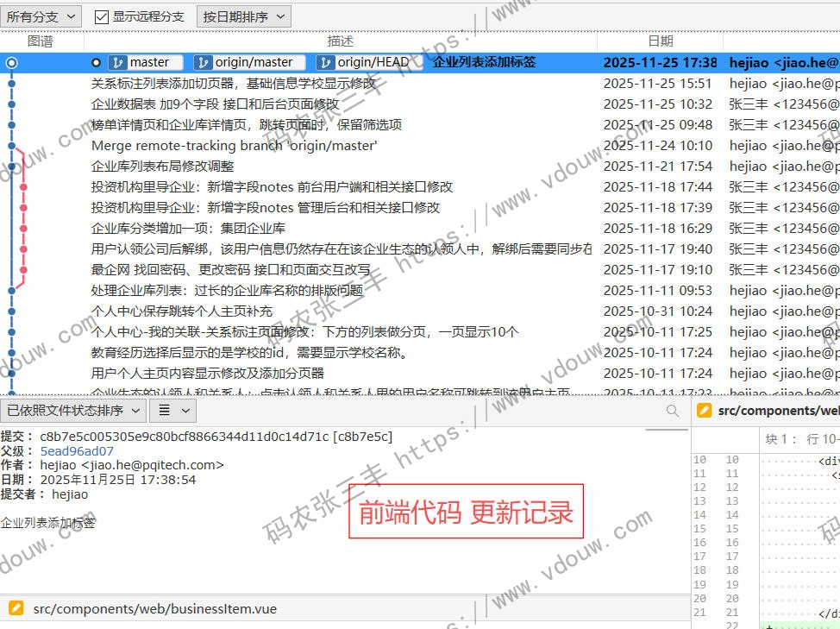Click the origin/master branch tag icon
The width and height of the screenshot is (840, 629).
(x=204, y=62)
